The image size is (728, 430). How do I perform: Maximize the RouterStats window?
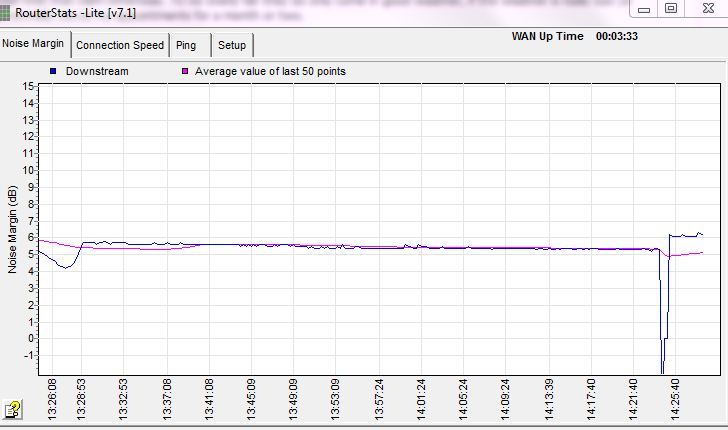670,8
